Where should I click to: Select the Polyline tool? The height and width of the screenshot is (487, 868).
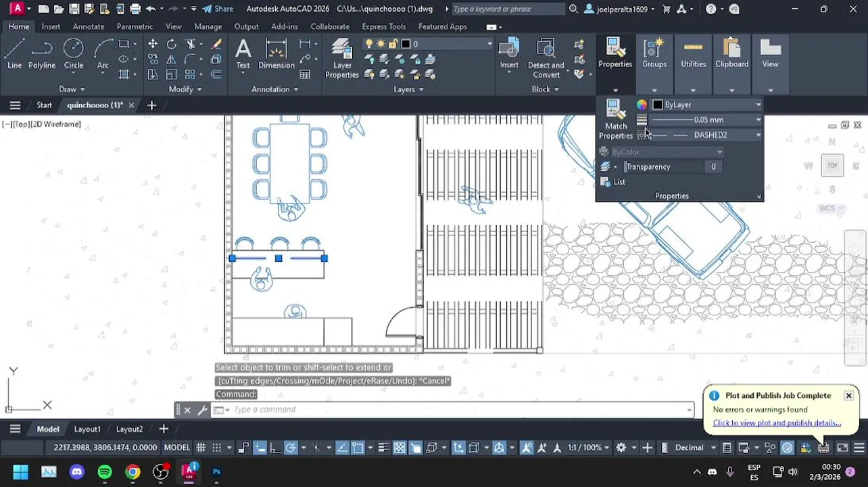click(x=42, y=54)
